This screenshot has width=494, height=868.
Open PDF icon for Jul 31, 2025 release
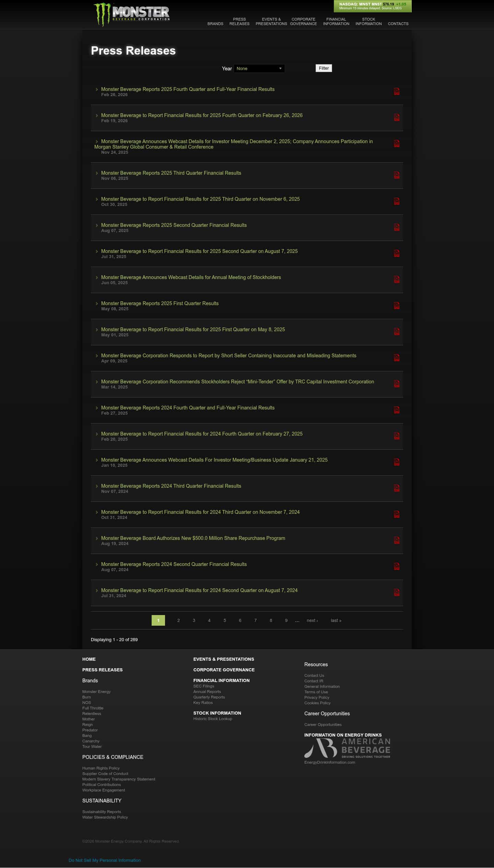click(397, 253)
